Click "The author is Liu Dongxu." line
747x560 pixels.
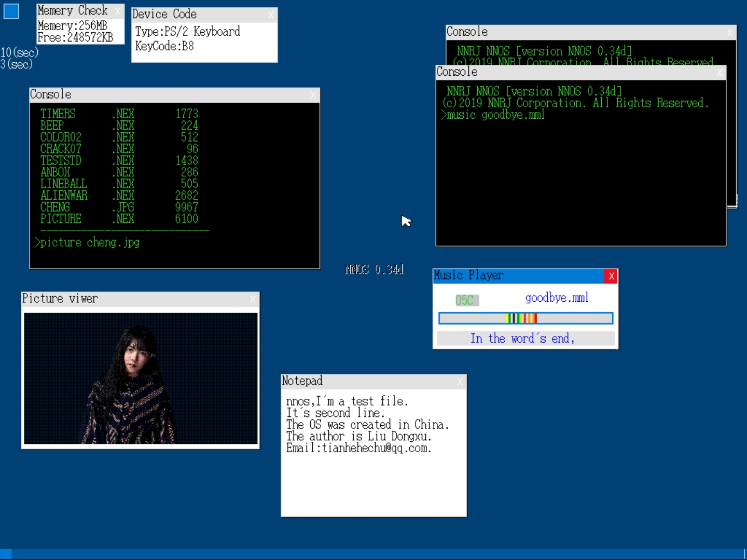point(358,437)
